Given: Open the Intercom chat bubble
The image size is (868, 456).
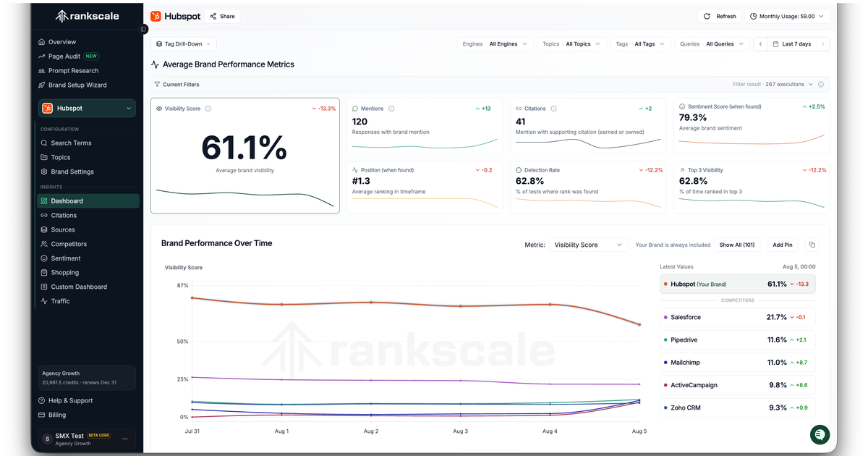Looking at the screenshot, I should (x=819, y=434).
